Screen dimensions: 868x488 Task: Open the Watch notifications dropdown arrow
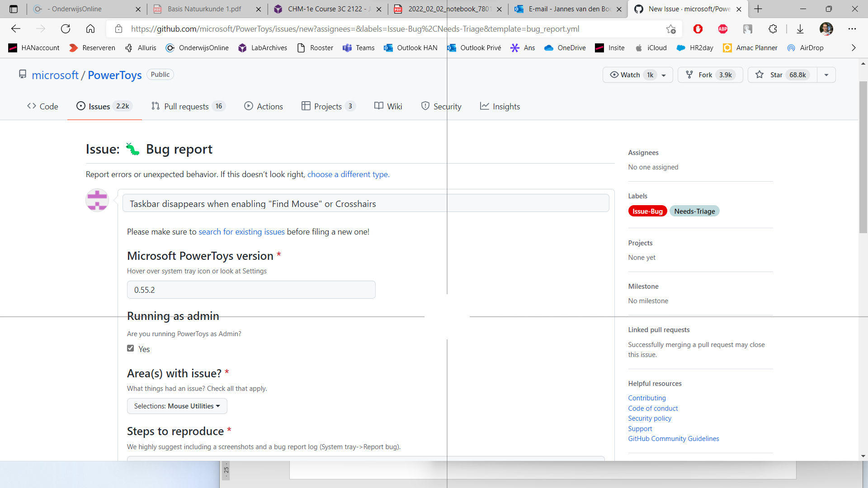[663, 75]
